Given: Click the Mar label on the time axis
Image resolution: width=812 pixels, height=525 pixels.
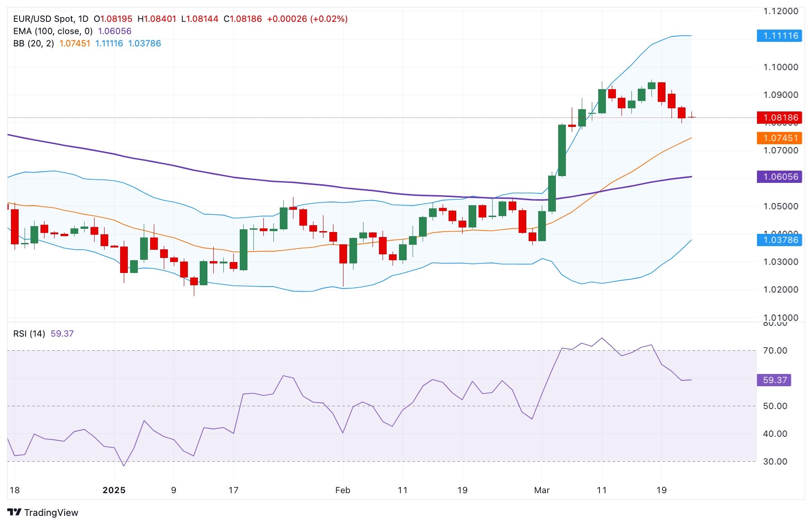Looking at the screenshot, I should pos(541,490).
